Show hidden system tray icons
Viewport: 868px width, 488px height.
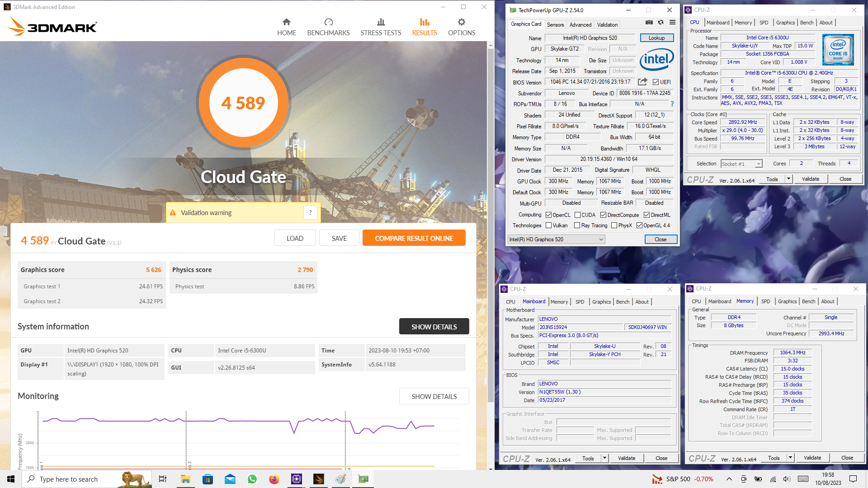[x=729, y=479]
